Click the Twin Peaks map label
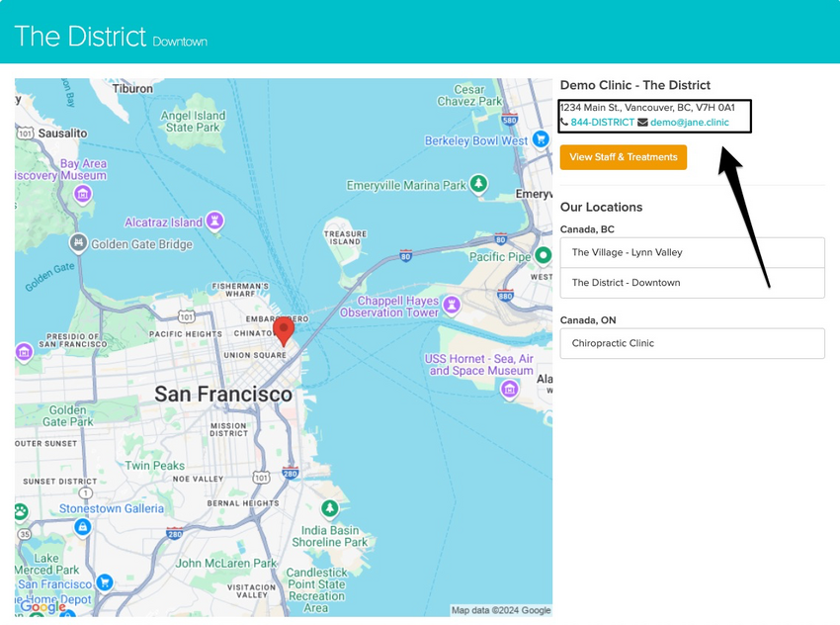Image resolution: width=840 pixels, height=625 pixels. coord(155,465)
